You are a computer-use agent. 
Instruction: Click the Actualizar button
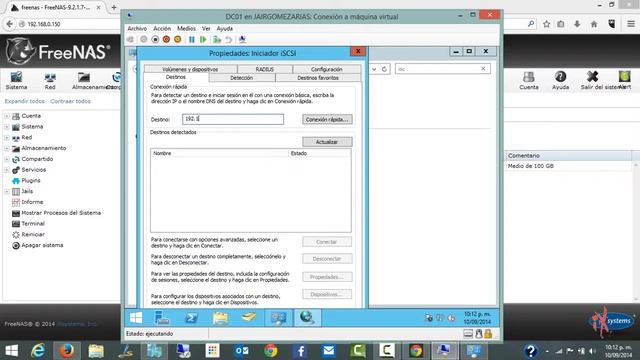[x=327, y=142]
